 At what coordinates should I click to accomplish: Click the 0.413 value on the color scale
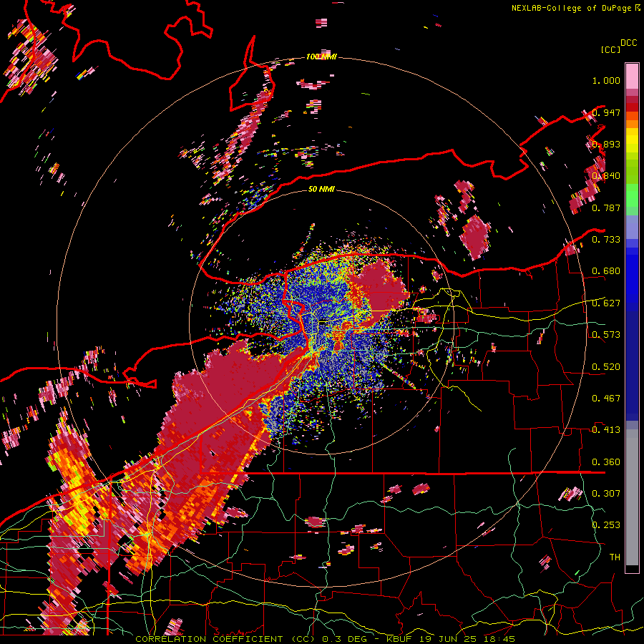(606, 430)
